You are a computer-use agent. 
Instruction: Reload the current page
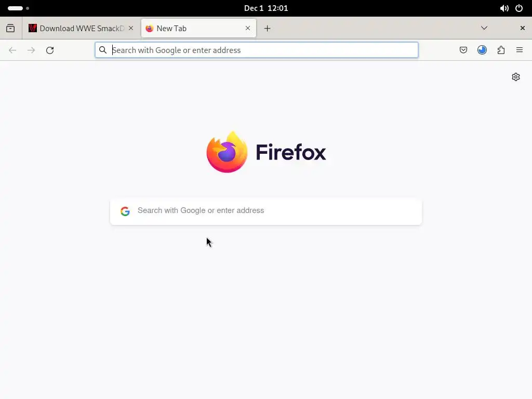(50, 50)
